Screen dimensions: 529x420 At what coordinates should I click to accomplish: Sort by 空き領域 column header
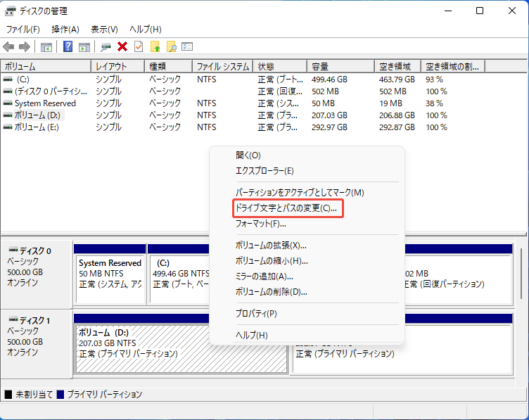pos(397,66)
